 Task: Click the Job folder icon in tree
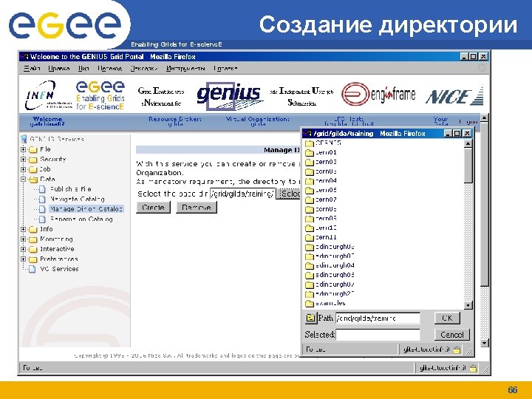[x=33, y=169]
